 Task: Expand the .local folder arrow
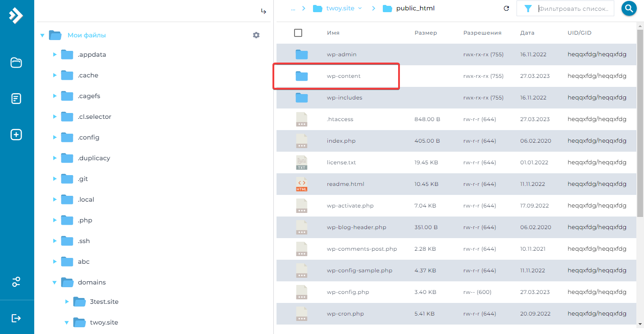point(55,199)
